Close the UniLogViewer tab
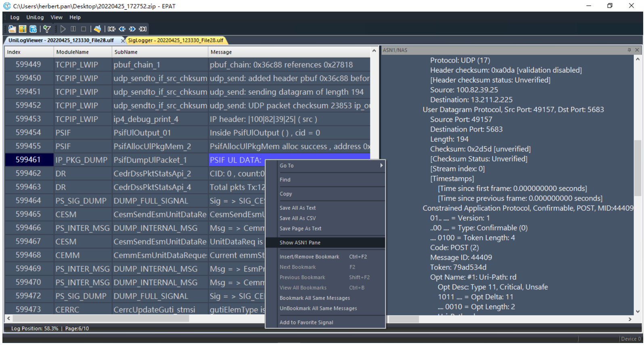The height and width of the screenshot is (345, 644). click(x=123, y=41)
